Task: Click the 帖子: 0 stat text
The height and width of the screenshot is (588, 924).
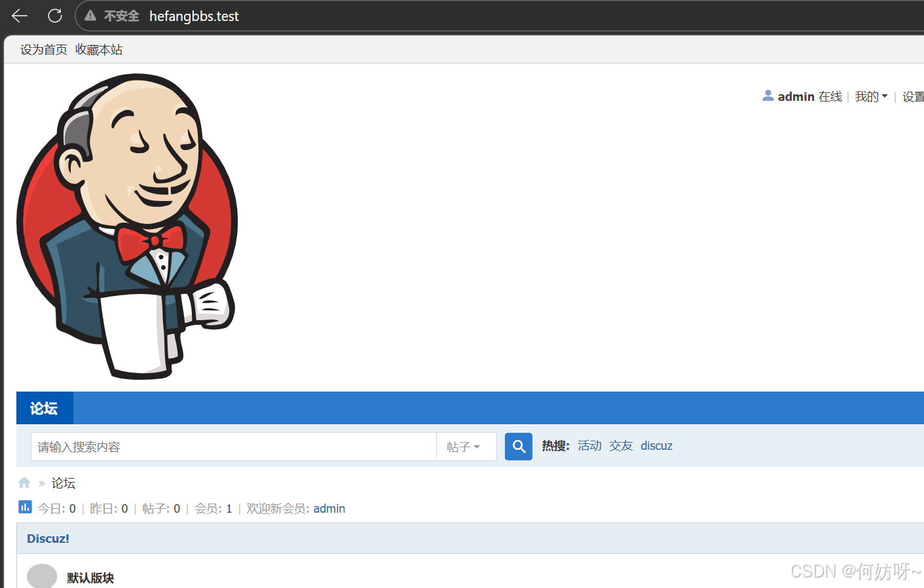Action: (161, 509)
